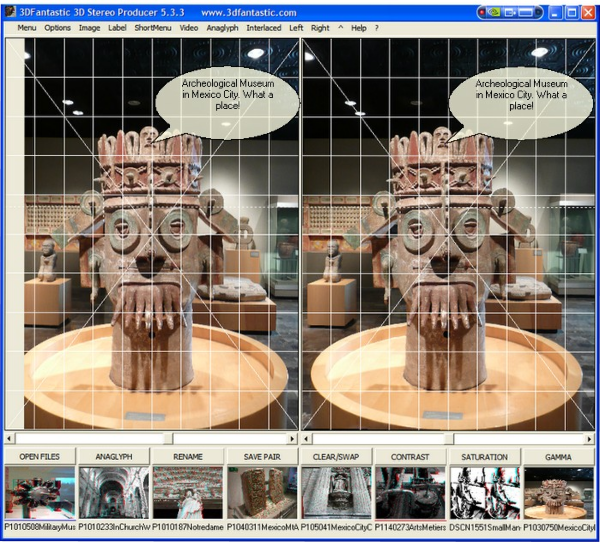This screenshot has height=542, width=600.
Task: Click the SAVE PAIR button
Action: tap(262, 457)
